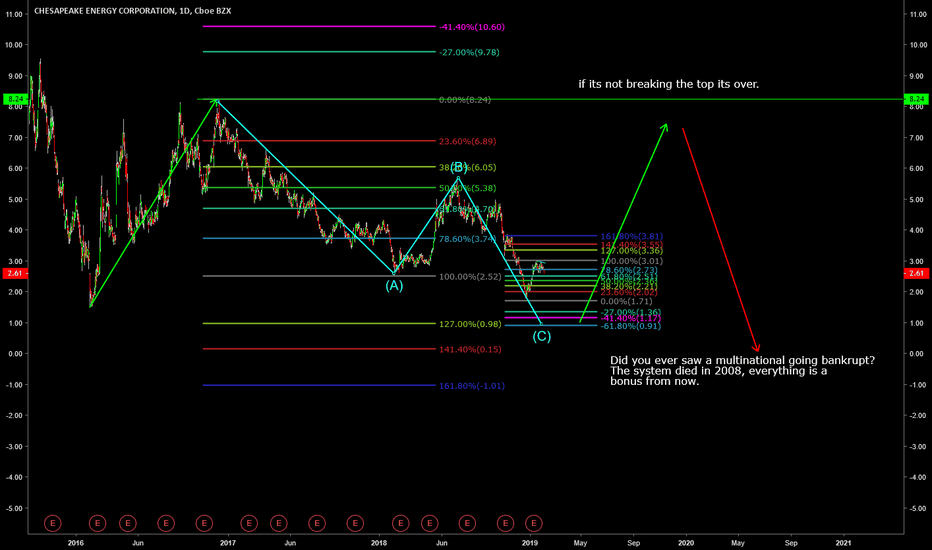Click the 78.60%(3.74) Fibonacci label
This screenshot has width=932, height=550.
(x=467, y=239)
